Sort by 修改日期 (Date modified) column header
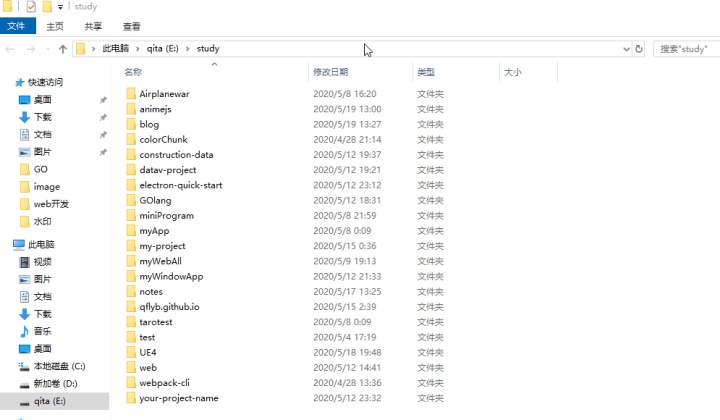Image resolution: width=720 pixels, height=420 pixels. [331, 72]
